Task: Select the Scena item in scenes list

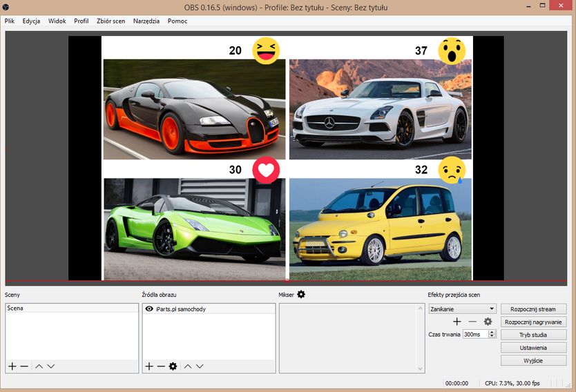Action: click(x=15, y=308)
